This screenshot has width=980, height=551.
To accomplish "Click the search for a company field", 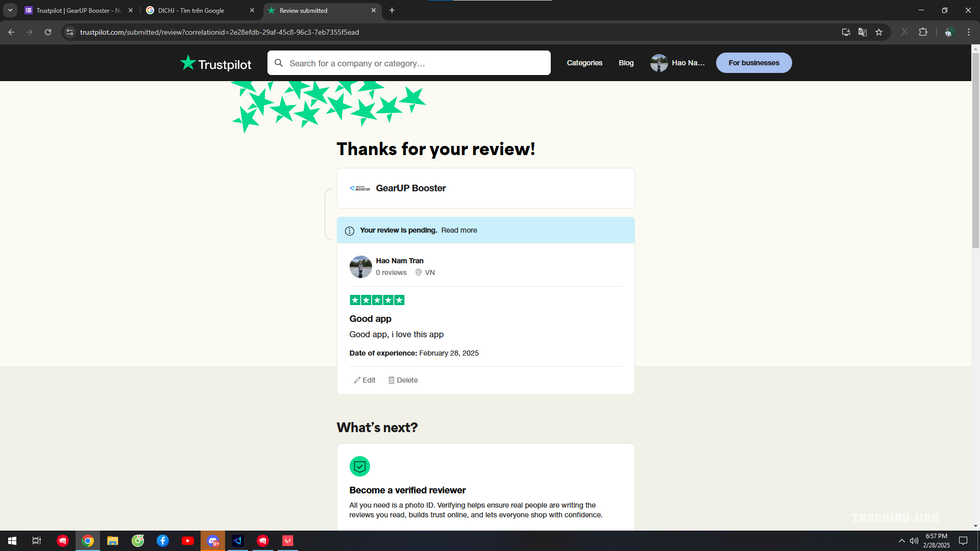I will [x=409, y=63].
